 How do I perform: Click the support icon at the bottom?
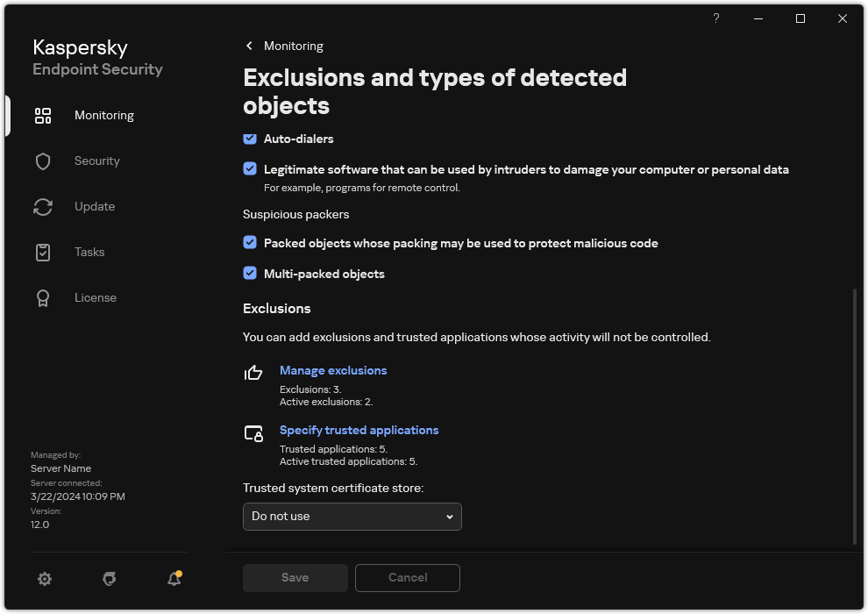[x=109, y=579]
